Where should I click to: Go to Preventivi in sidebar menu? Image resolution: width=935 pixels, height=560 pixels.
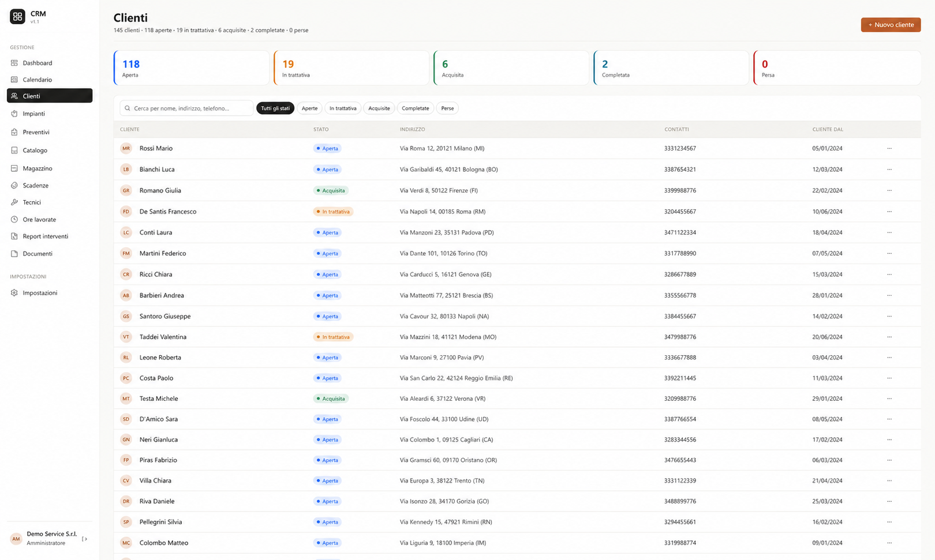coord(50,132)
